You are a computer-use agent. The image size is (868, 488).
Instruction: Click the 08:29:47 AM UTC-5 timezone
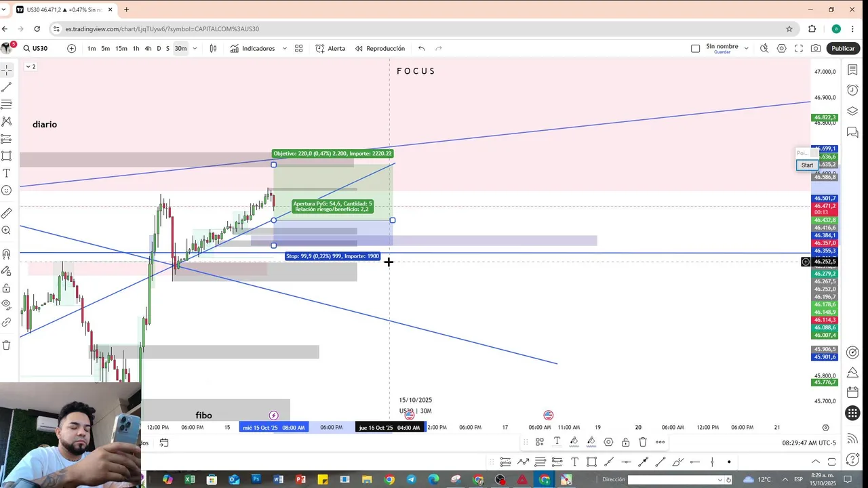coord(809,443)
